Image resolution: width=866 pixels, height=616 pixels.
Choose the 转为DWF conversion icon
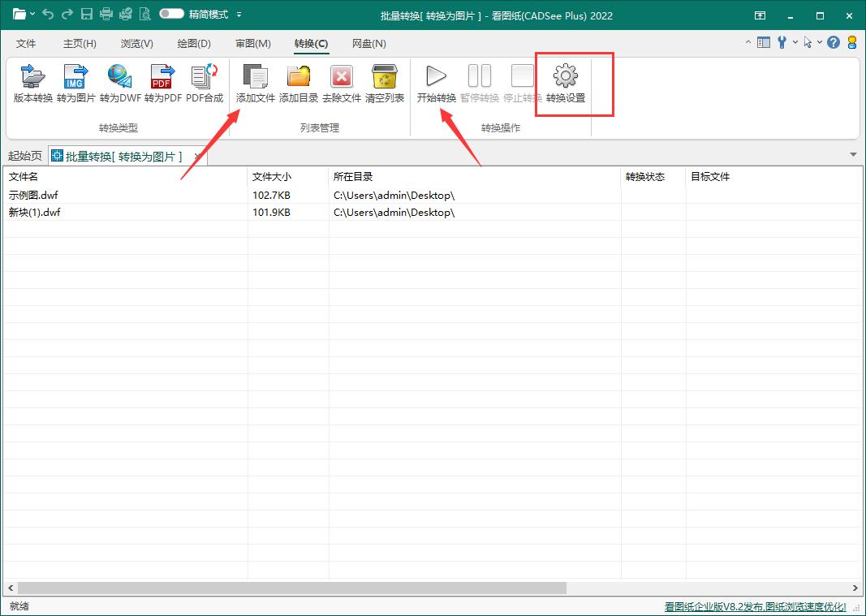point(120,84)
